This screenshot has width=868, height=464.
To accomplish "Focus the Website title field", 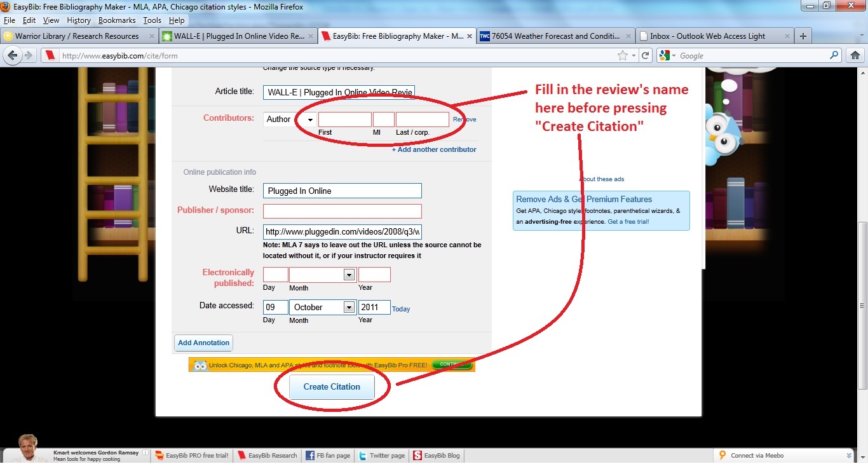I will pos(342,191).
